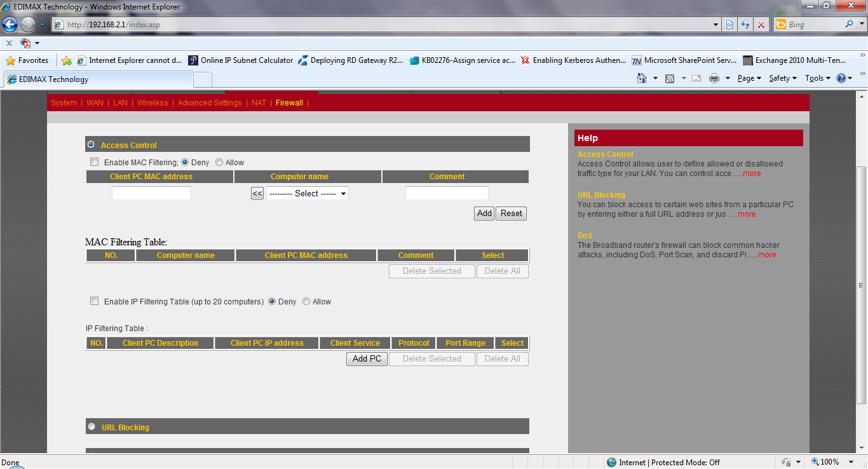The image size is (868, 469).
Task: Open the NAT menu
Action: pos(259,103)
